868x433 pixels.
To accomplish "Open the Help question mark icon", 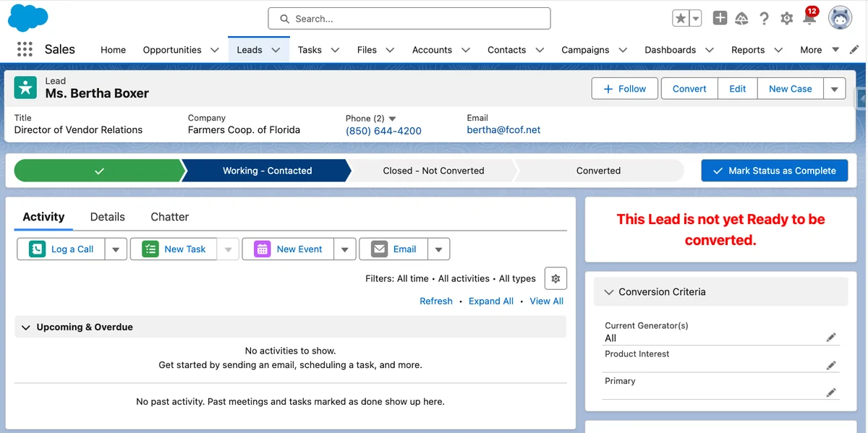I will 764,19.
